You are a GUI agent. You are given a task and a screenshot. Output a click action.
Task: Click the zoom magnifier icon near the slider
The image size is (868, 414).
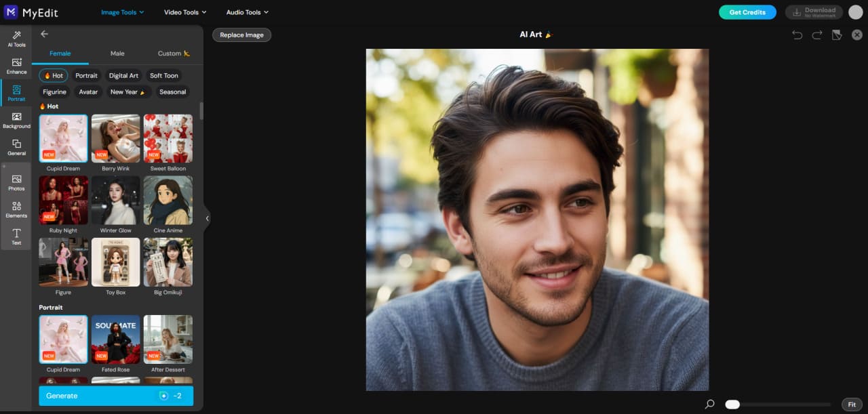(x=709, y=404)
